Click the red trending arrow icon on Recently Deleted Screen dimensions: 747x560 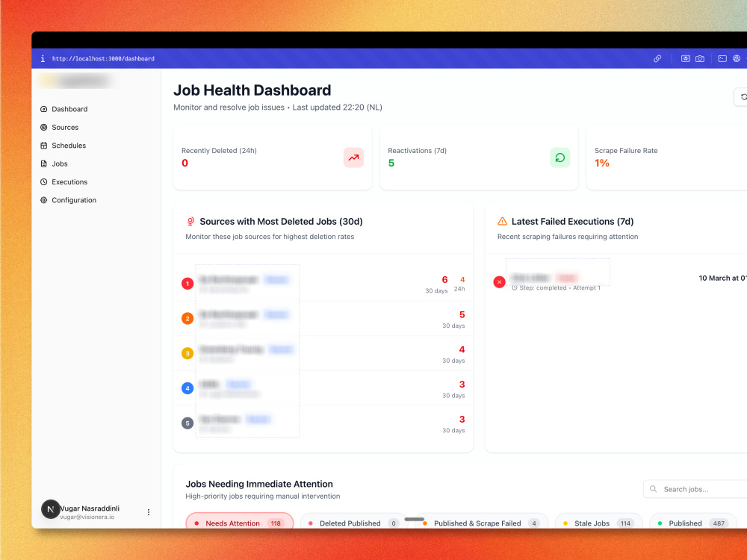(x=353, y=158)
